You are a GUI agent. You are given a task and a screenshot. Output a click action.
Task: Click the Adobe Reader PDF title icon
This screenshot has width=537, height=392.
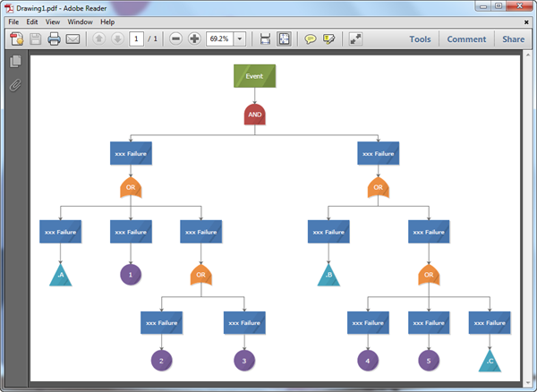point(9,8)
